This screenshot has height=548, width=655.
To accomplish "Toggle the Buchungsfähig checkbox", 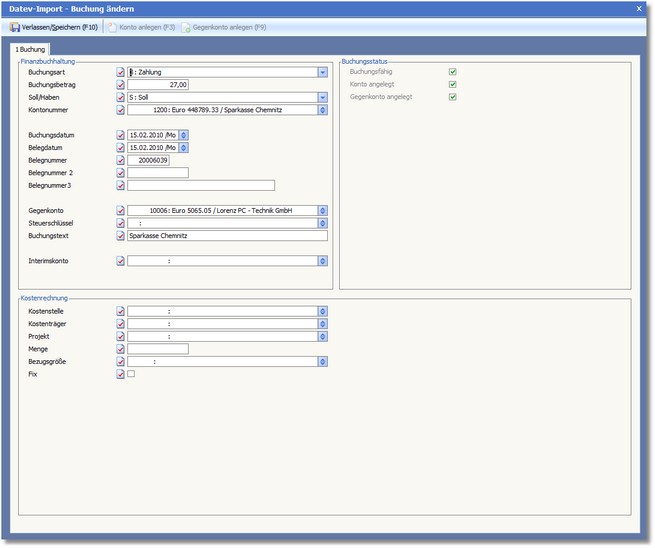I will tap(453, 72).
